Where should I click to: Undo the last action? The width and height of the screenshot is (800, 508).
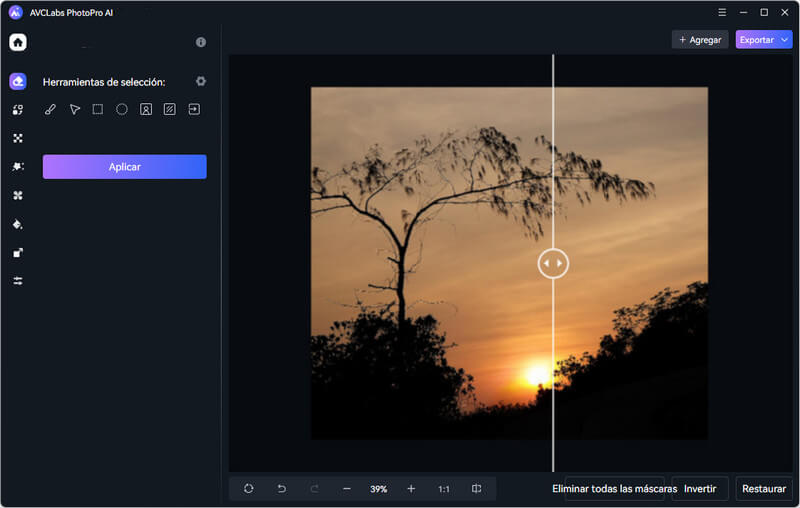coord(281,489)
